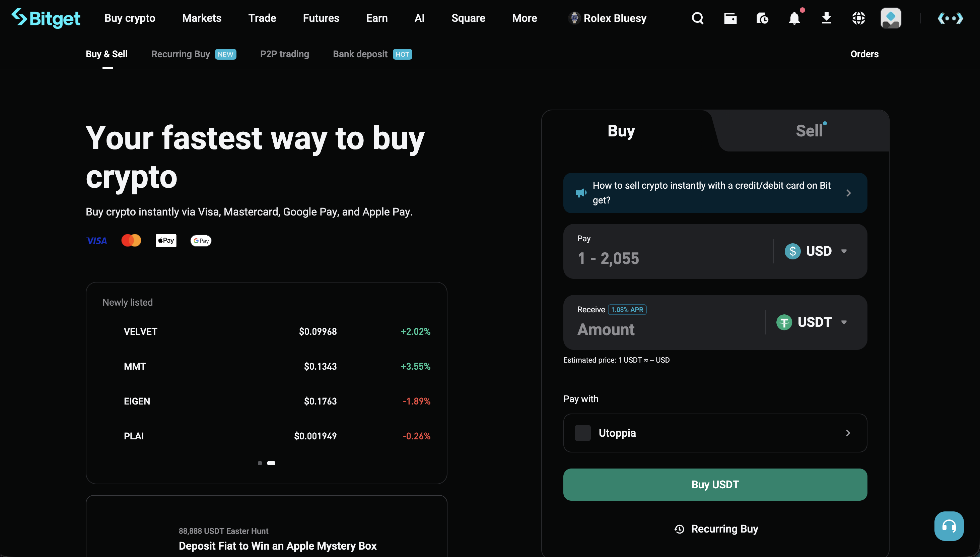Switch to the Bank deposit tab
980x557 pixels.
(360, 54)
